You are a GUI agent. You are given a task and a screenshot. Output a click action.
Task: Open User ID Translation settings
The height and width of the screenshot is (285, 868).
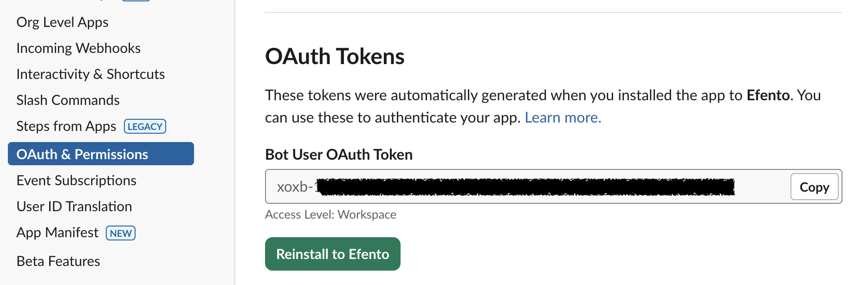[x=74, y=207]
